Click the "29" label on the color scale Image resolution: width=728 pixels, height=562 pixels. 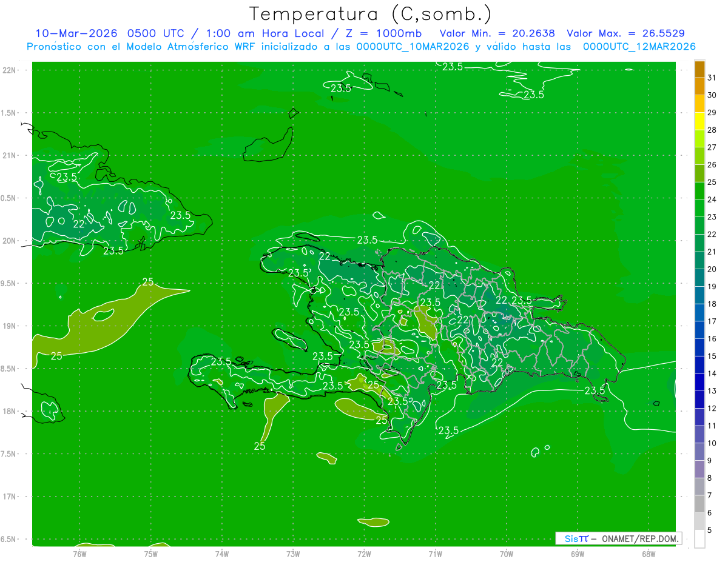(712, 113)
